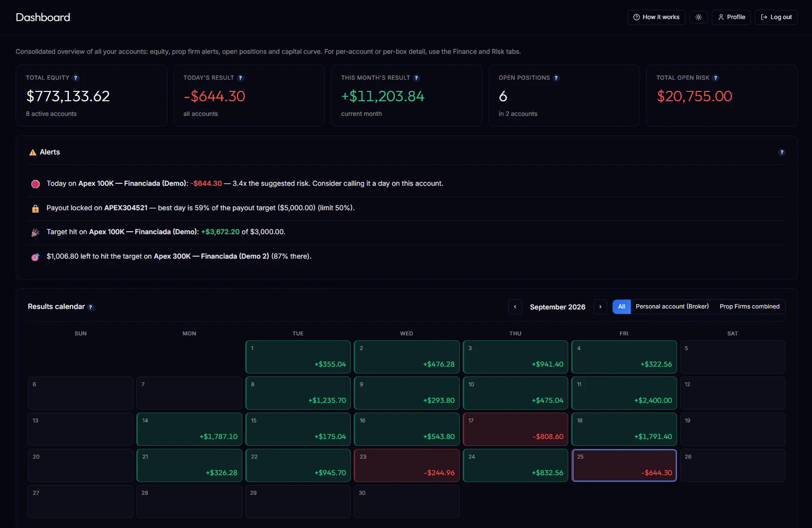Click September 2026 month label
This screenshot has height=528, width=812.
tap(557, 307)
